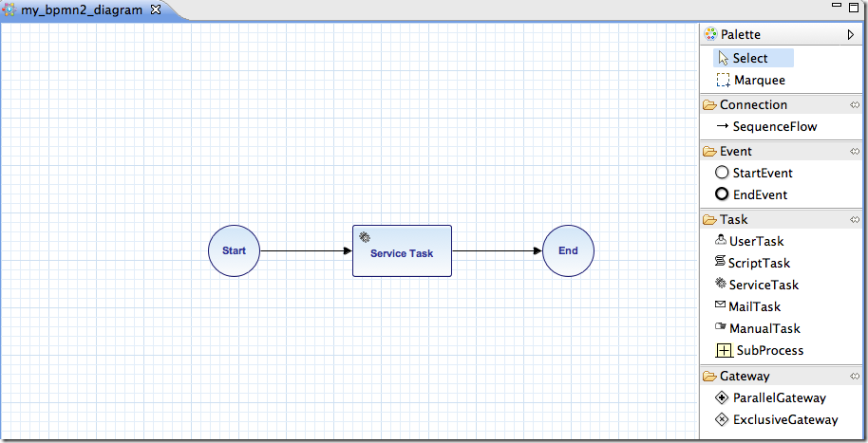Select the Select arrow tool in Palette
Image resolution: width=868 pixels, height=443 pixels.
[753, 58]
